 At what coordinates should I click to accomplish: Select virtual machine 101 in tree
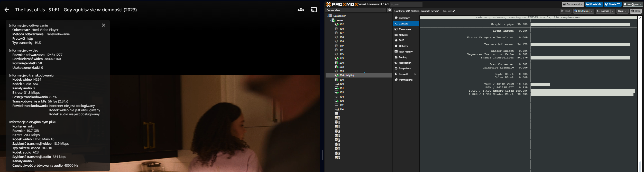(x=342, y=88)
